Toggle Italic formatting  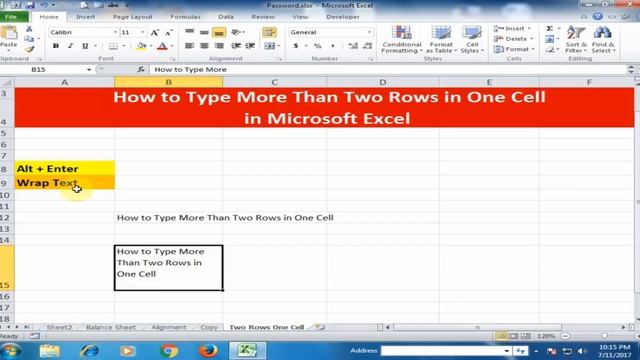[70, 46]
